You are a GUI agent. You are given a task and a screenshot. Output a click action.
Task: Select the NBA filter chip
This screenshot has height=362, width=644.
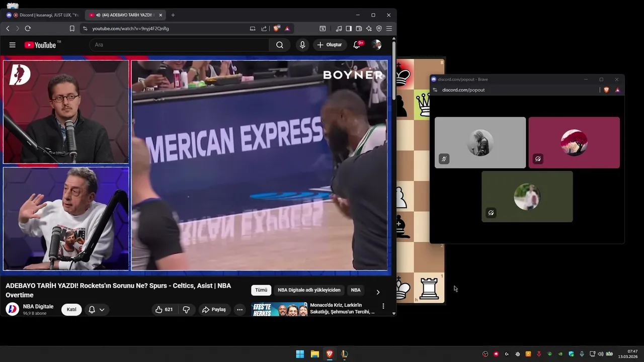pyautogui.click(x=356, y=290)
